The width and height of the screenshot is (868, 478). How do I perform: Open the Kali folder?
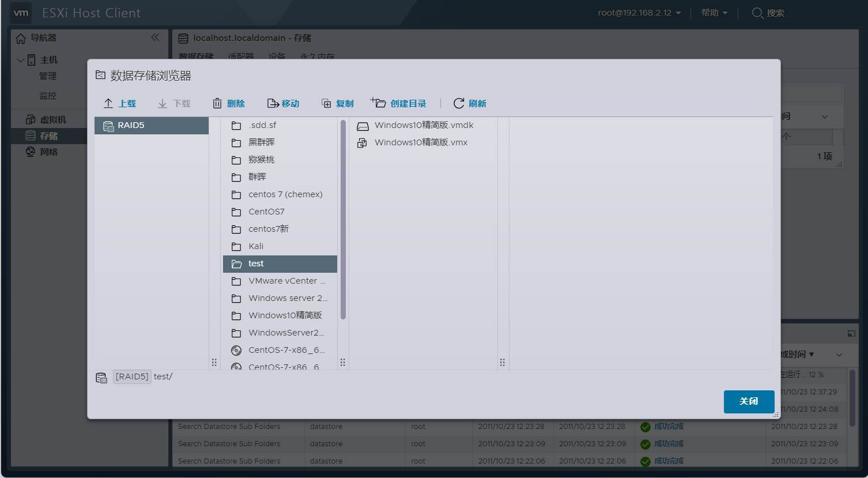click(x=256, y=246)
